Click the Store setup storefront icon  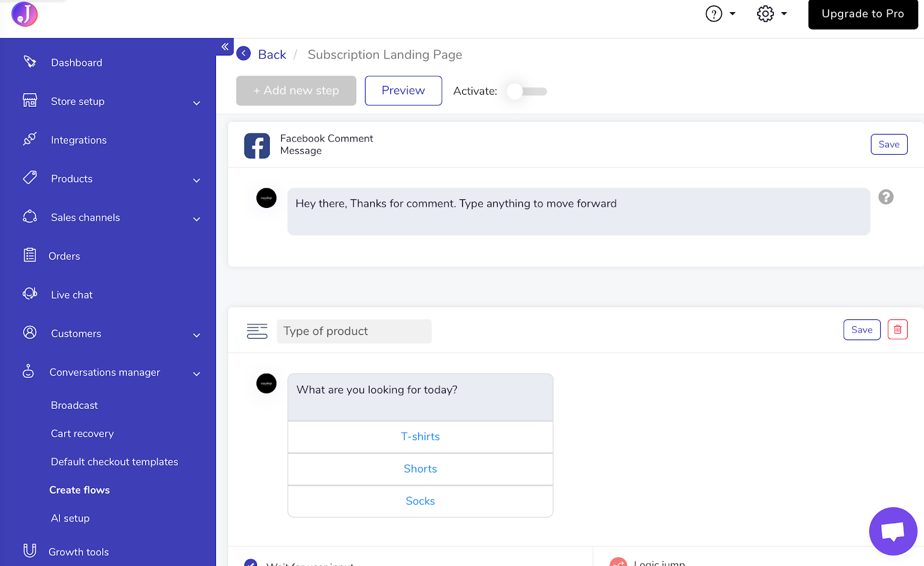(29, 100)
